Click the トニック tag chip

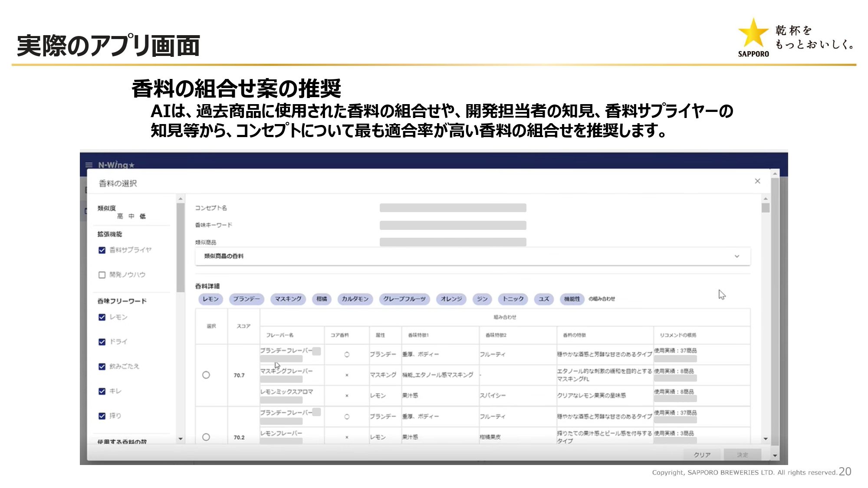tap(513, 299)
